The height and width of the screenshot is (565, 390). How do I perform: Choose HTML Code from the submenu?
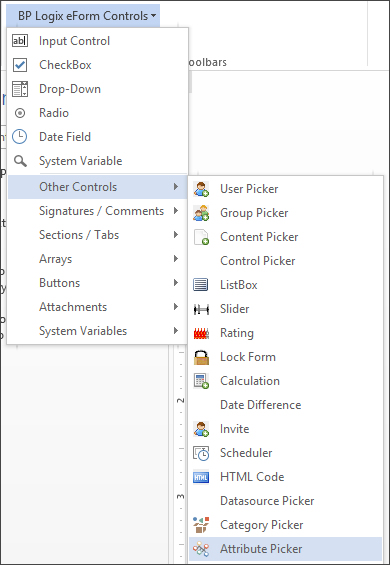pos(285,477)
